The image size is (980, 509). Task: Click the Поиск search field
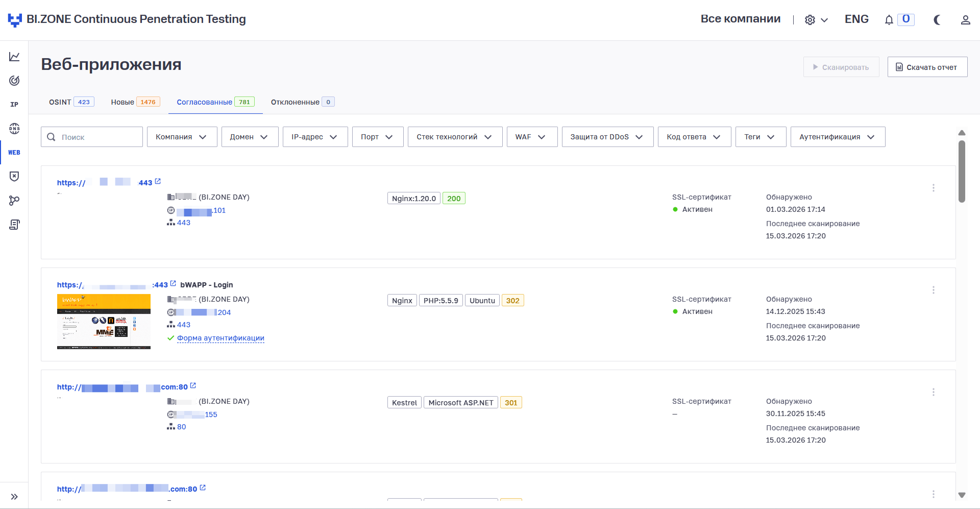coord(97,137)
